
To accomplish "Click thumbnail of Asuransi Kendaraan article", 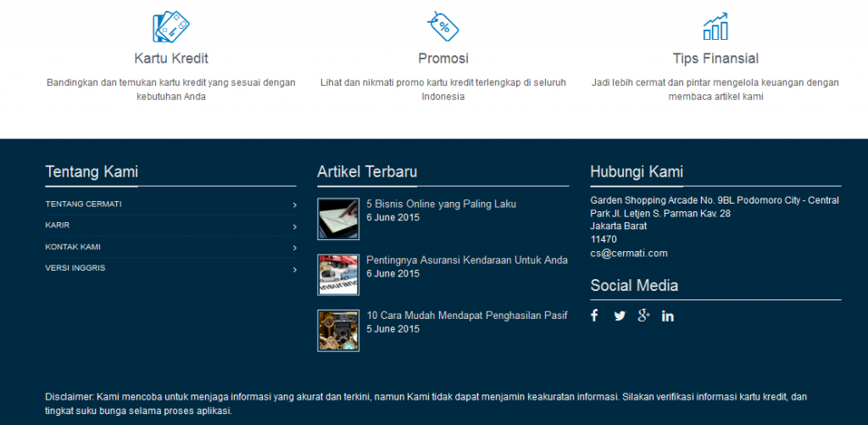I will 338,275.
